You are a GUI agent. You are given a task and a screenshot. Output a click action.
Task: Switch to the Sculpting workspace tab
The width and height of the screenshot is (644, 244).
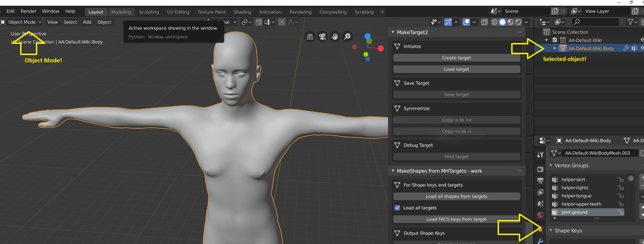149,12
